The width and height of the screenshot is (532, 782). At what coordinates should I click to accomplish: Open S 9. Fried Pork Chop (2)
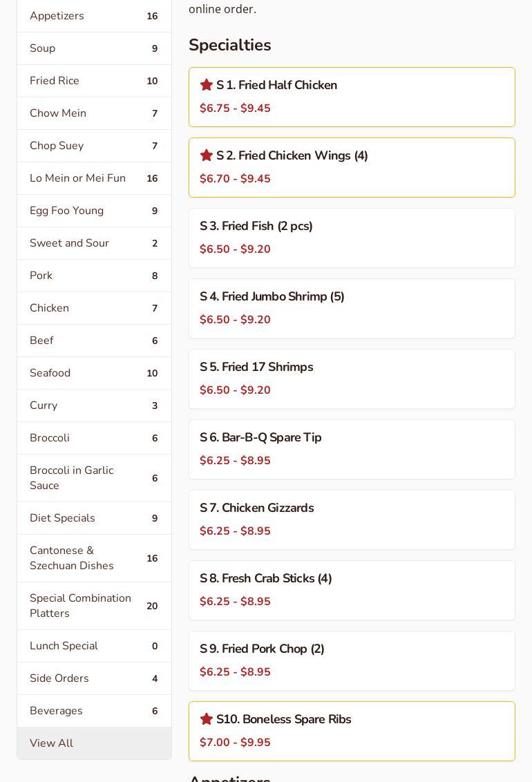(x=351, y=660)
